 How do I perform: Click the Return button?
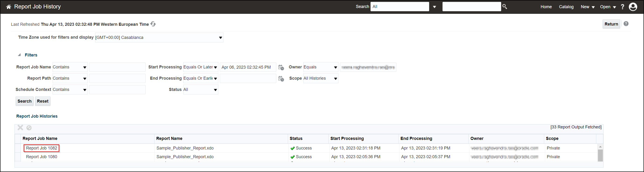[x=611, y=24]
